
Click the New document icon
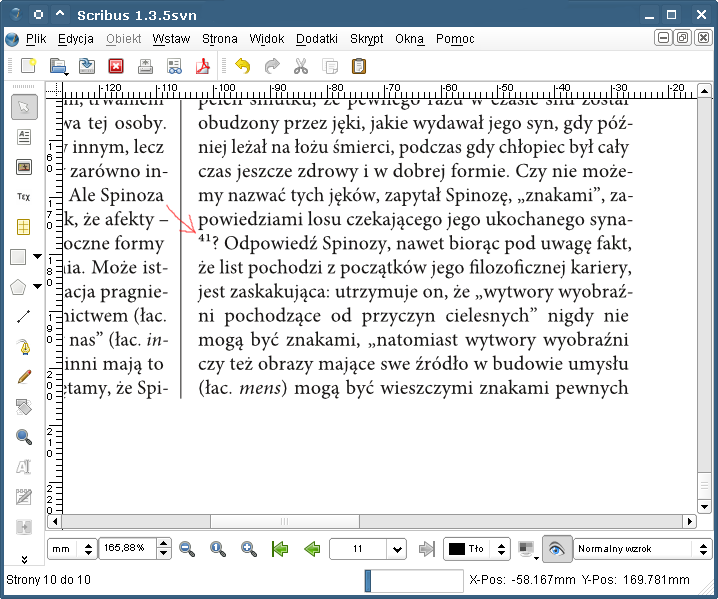(x=28, y=67)
